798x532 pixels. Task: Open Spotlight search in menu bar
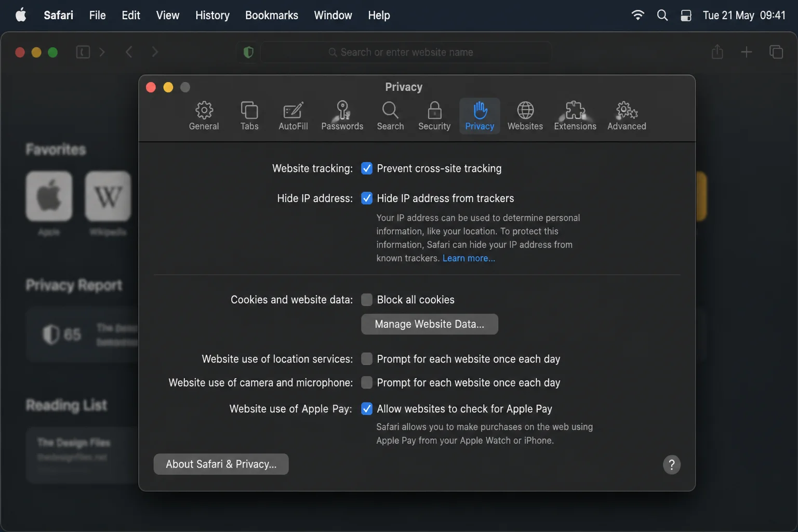point(662,15)
